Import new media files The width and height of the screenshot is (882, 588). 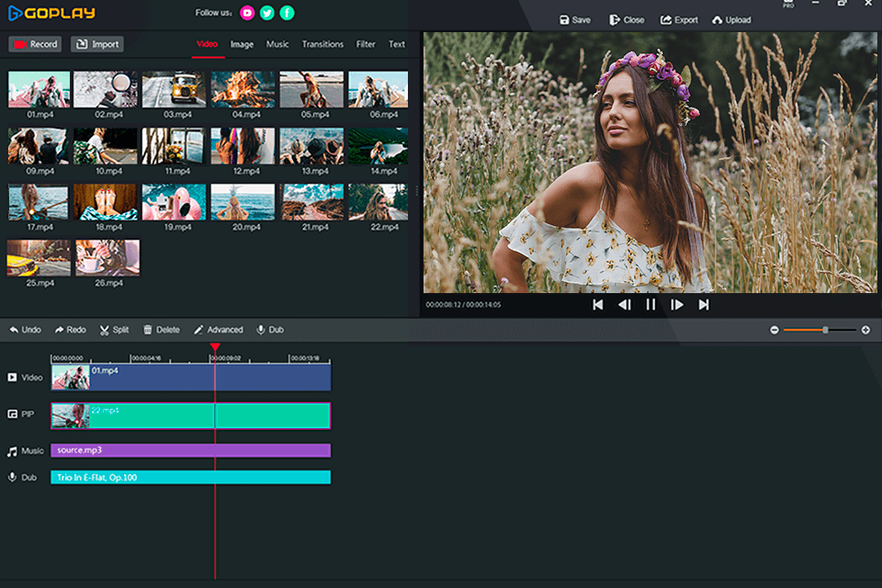pyautogui.click(x=96, y=43)
